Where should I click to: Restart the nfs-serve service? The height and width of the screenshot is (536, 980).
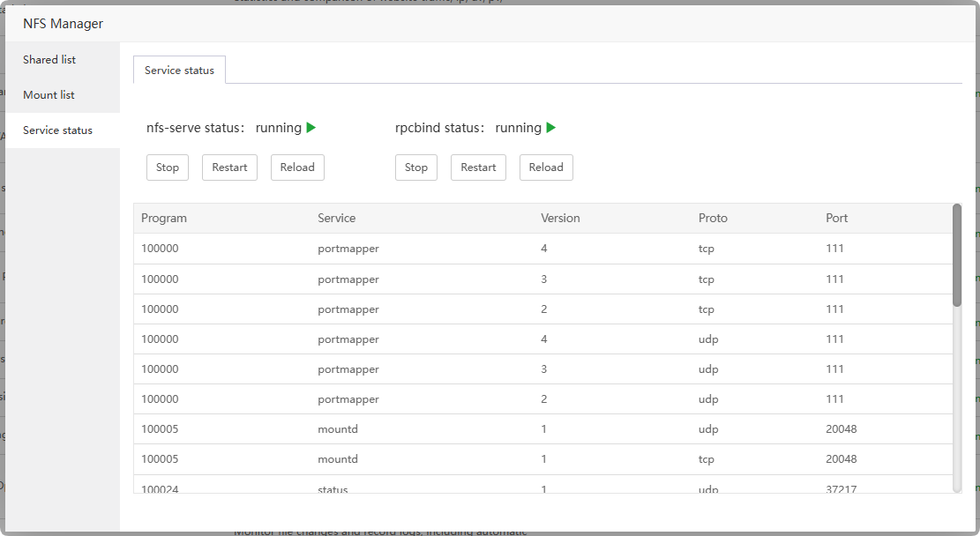[229, 167]
